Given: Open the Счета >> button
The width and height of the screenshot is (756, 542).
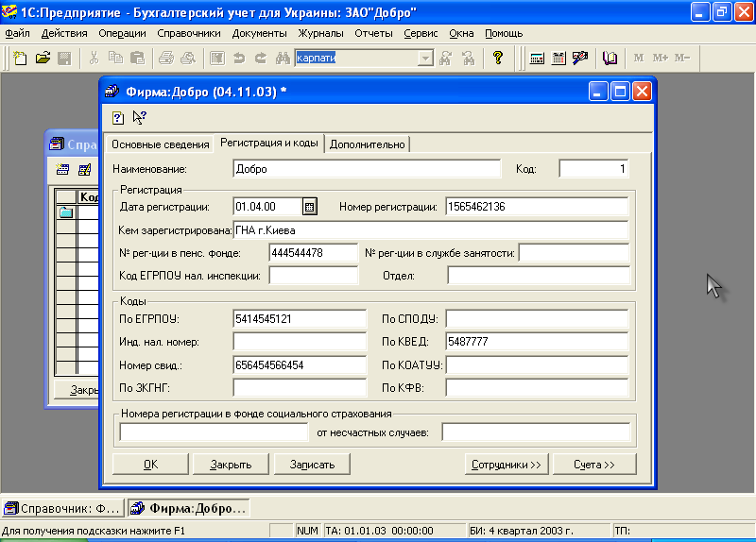Looking at the screenshot, I should click(594, 465).
